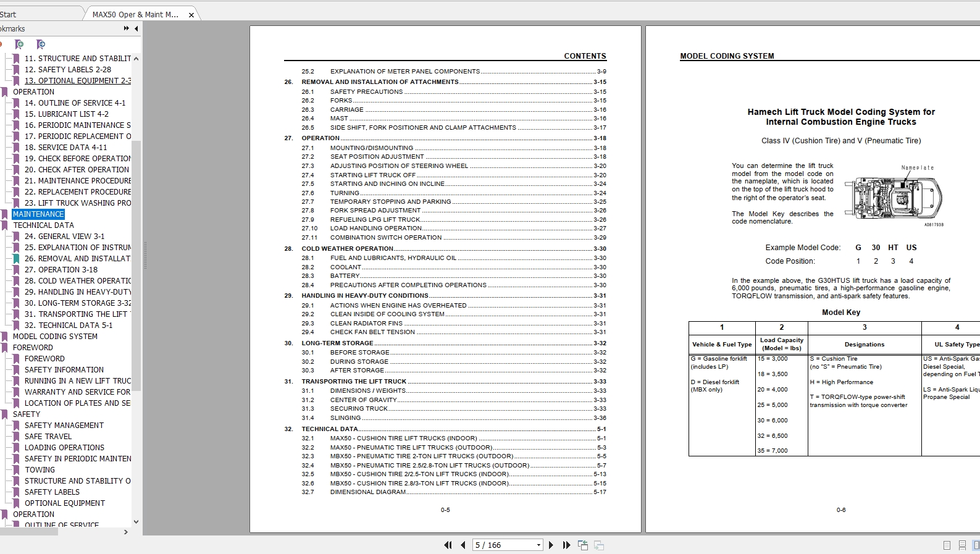Open the page number dropdown arrow

(538, 545)
